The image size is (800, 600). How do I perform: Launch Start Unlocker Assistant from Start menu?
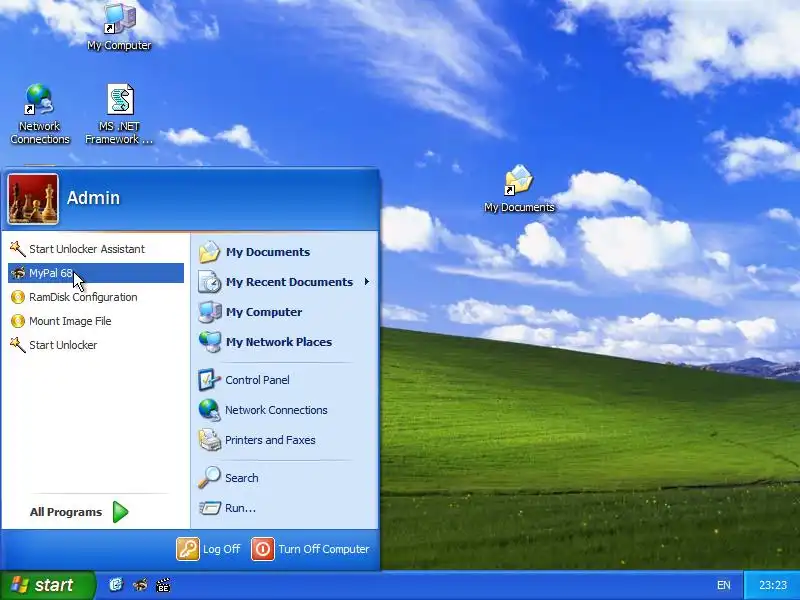coord(96,249)
